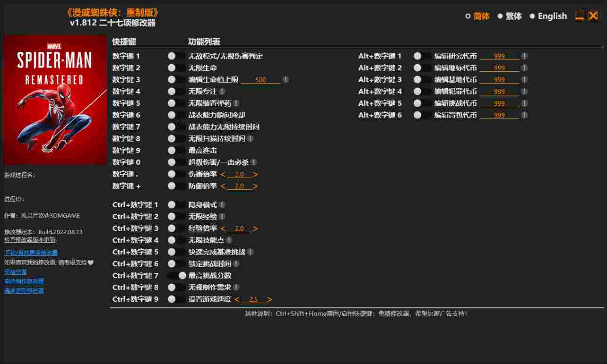Screen dimensions: 607x364
Task: Close the trainer with orange X
Action: pyautogui.click(x=593, y=16)
